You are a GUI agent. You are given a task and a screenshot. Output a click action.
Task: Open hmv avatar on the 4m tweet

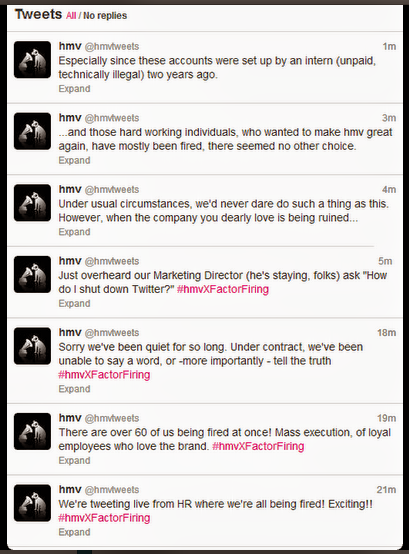point(32,203)
